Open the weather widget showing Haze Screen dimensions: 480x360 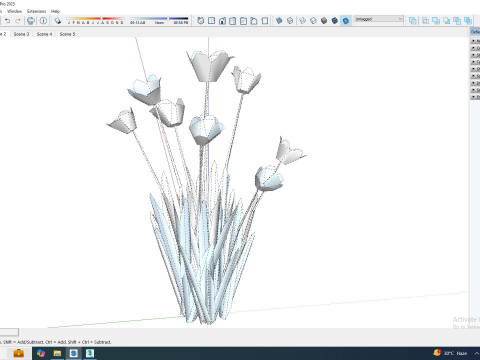click(x=451, y=353)
